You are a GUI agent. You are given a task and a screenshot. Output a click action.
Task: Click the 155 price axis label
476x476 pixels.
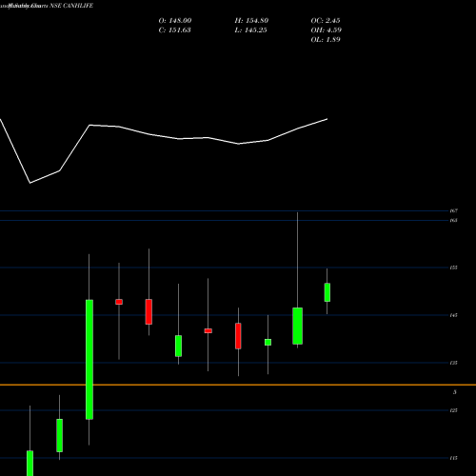pyautogui.click(x=453, y=268)
